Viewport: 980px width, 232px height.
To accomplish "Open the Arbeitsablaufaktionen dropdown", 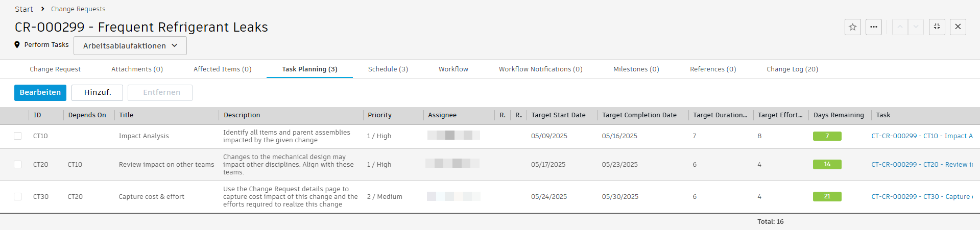I will pyautogui.click(x=130, y=45).
